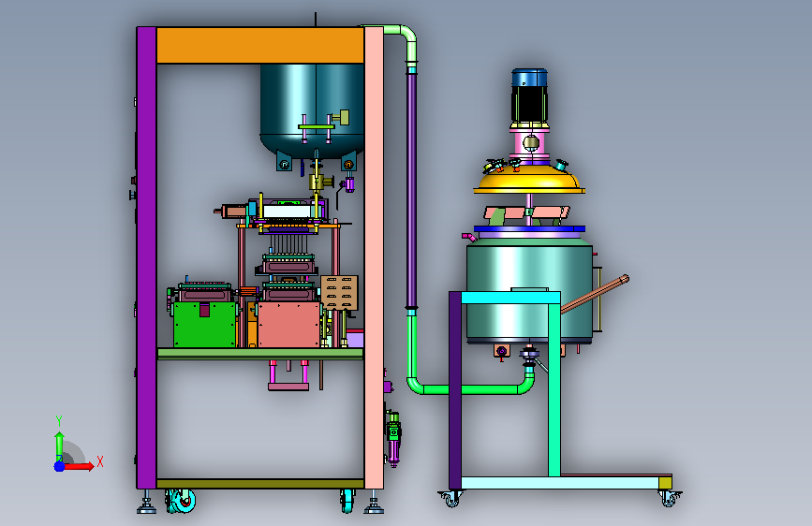Select the green shelf plate in the frame

(x=260, y=354)
